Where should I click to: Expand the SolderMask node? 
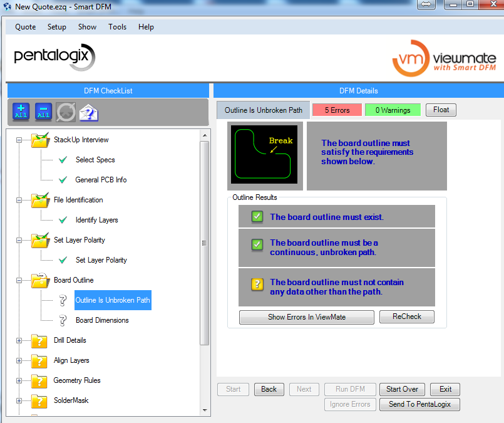pos(19,401)
